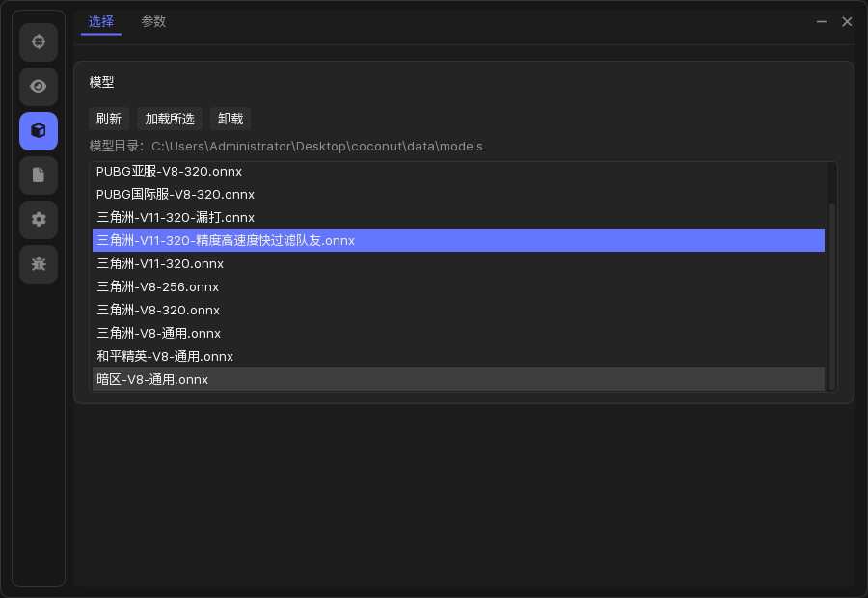The height and width of the screenshot is (598, 868).
Task: Select 三角洲-V11-320-精度高速度快过滤队友.onnx model
Action: pyautogui.click(x=458, y=240)
